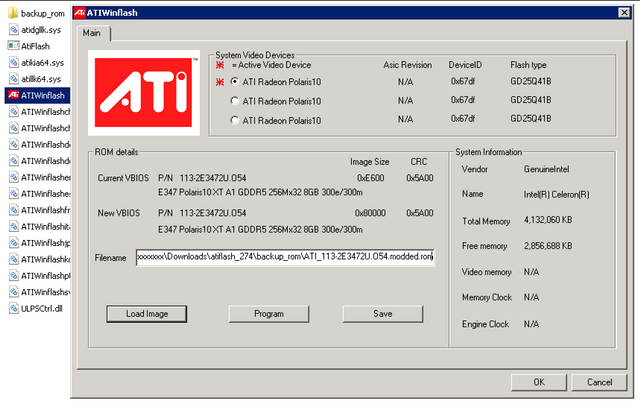Click the highlighted ATIWinflash file icon
Image resolution: width=640 pixels, height=404 pixels.
[13, 95]
